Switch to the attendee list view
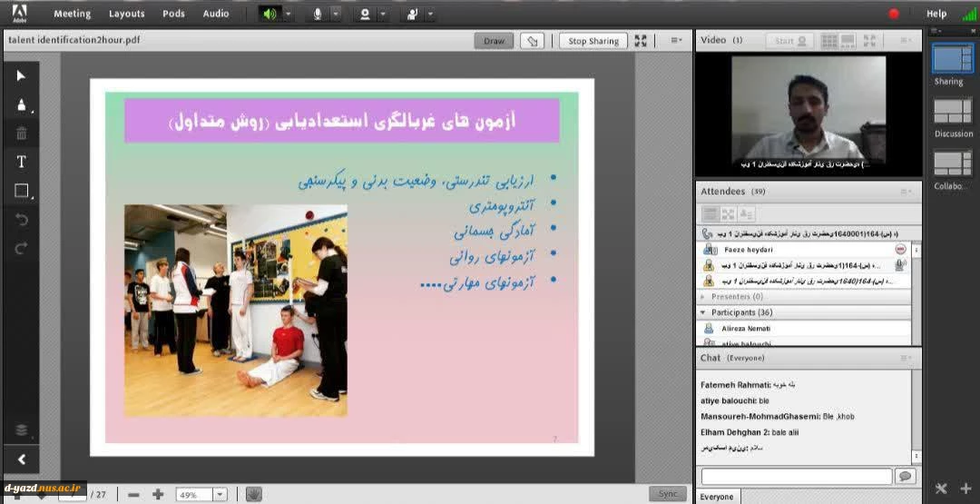The width and height of the screenshot is (980, 504). pos(710,214)
